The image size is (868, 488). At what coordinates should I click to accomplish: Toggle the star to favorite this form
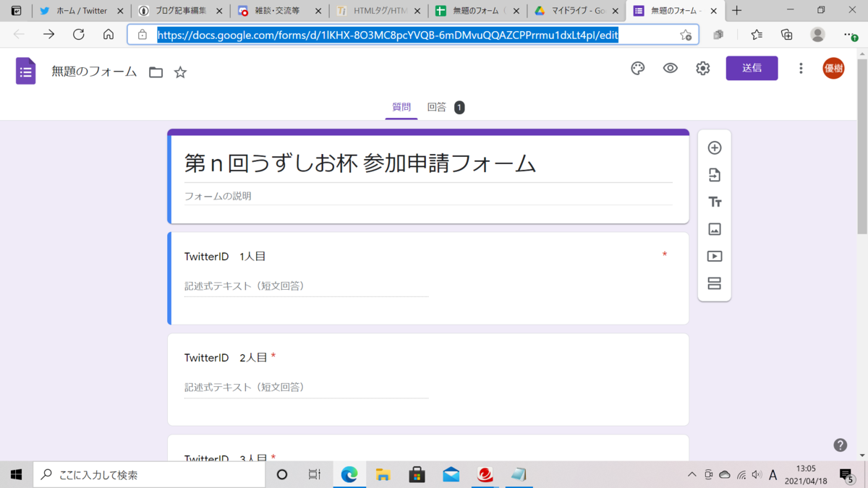(x=180, y=72)
